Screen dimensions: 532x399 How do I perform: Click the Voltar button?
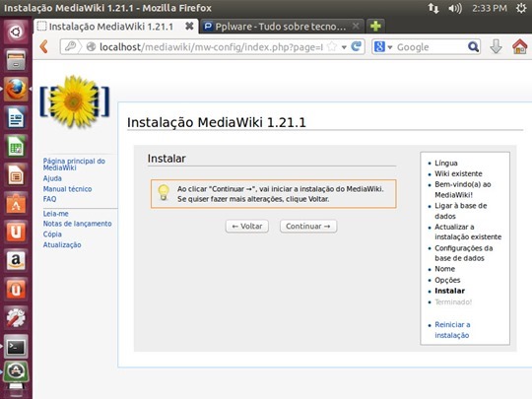(247, 226)
